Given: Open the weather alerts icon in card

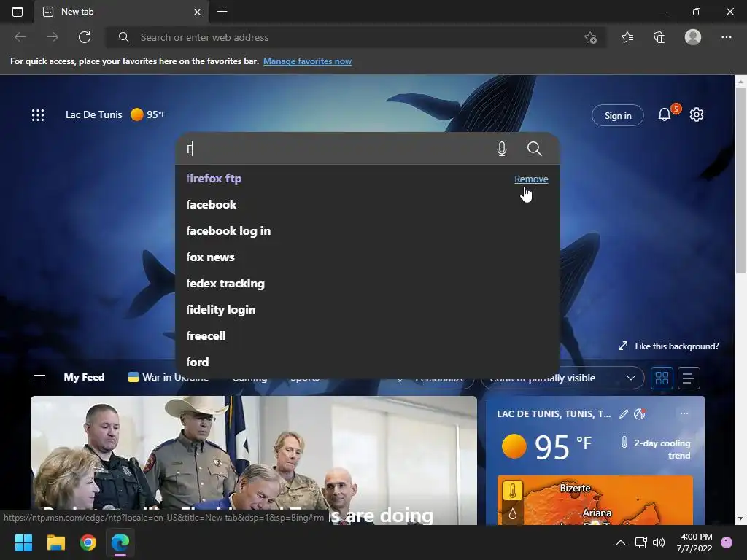Looking at the screenshot, I should coord(639,414).
